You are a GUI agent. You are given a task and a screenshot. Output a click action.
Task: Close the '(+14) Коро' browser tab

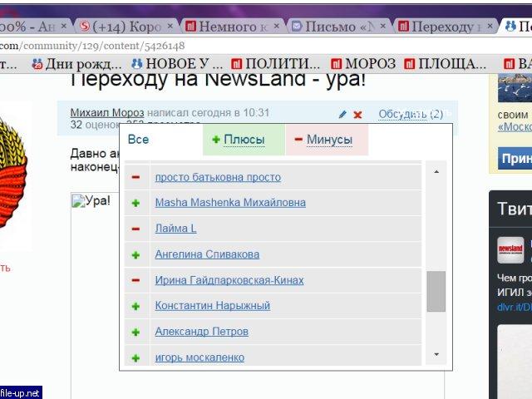(170, 26)
